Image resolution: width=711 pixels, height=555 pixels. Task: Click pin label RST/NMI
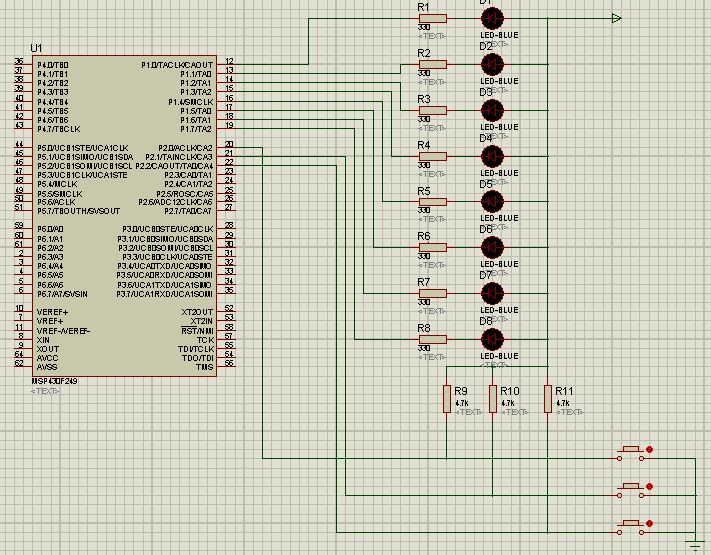(x=197, y=331)
